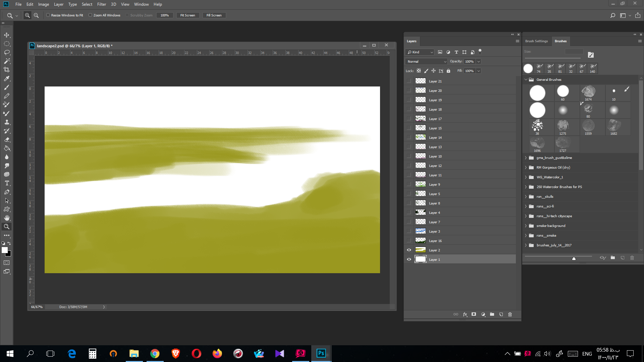Expand the RM Gorgeous Oil (dry) folder
644x362 pixels.
[x=526, y=168]
